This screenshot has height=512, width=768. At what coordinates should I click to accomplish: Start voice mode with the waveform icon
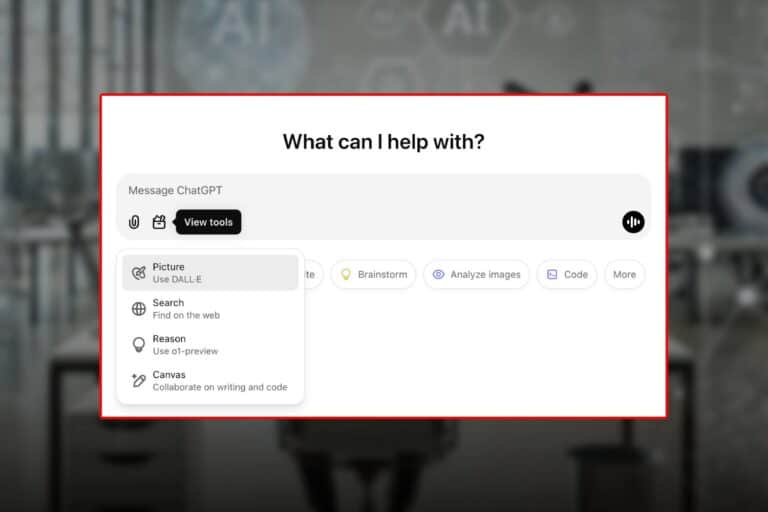tap(633, 222)
